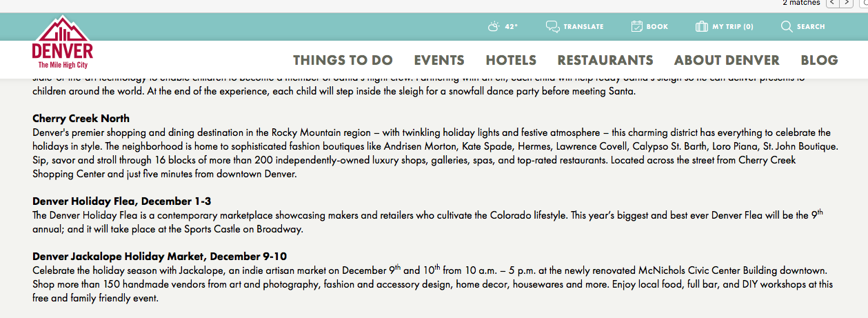Click the Book calendar icon
This screenshot has width=868, height=318.
(636, 27)
